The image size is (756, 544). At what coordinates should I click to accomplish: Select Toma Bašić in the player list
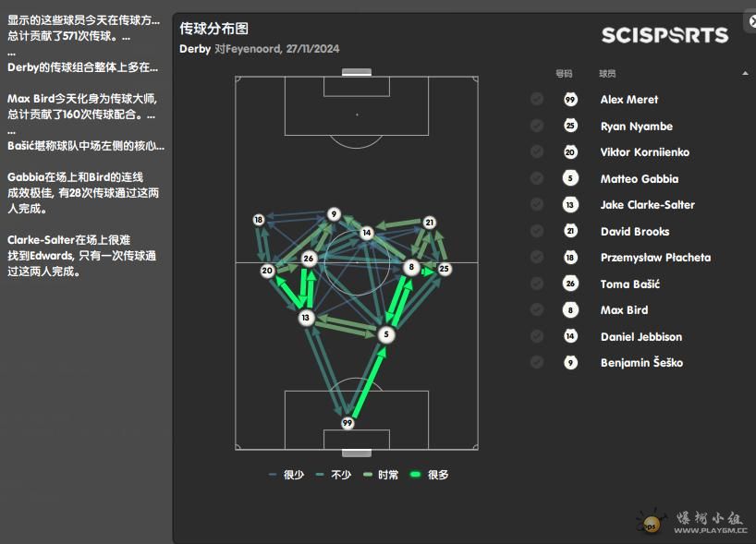coord(629,284)
